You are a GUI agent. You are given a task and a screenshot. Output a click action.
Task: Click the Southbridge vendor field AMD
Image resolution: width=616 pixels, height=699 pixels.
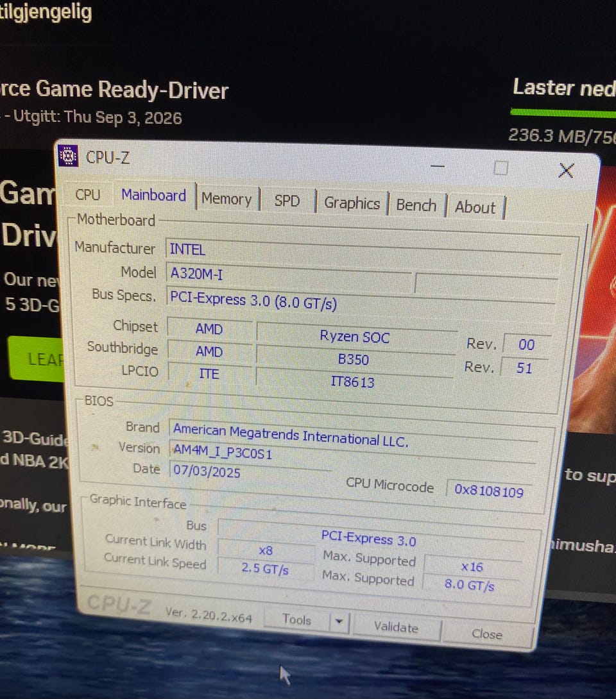pyautogui.click(x=209, y=351)
